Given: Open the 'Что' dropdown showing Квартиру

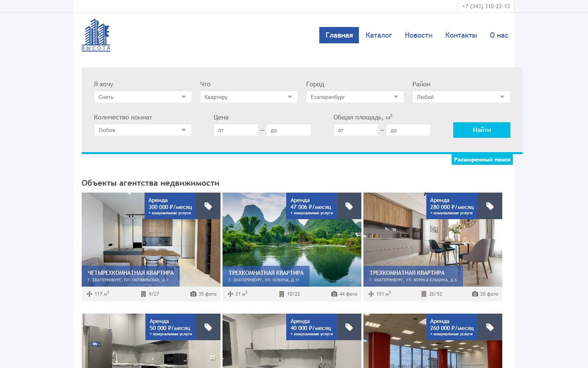Looking at the screenshot, I should point(249,97).
